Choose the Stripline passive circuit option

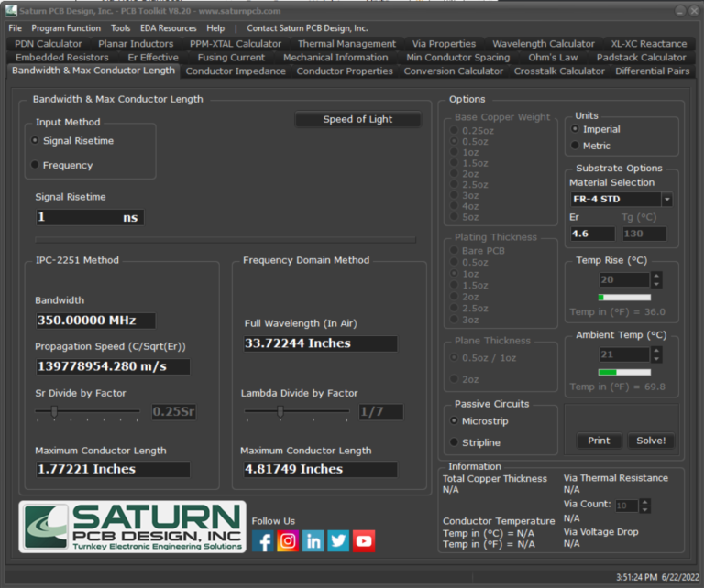pyautogui.click(x=455, y=442)
